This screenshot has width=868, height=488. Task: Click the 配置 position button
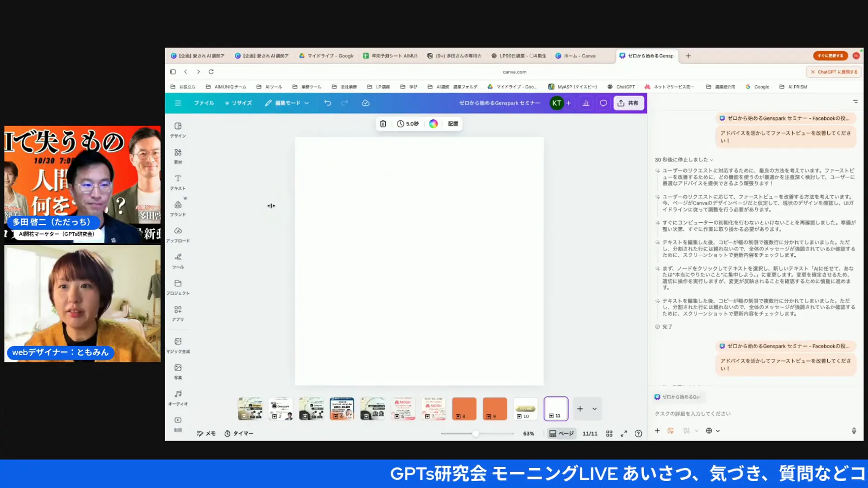point(452,123)
